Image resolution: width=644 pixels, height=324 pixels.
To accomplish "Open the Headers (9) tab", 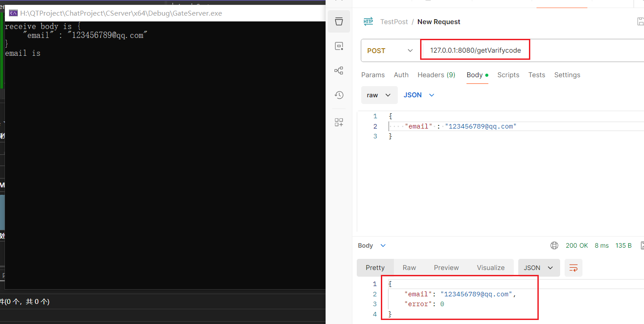I will point(436,75).
